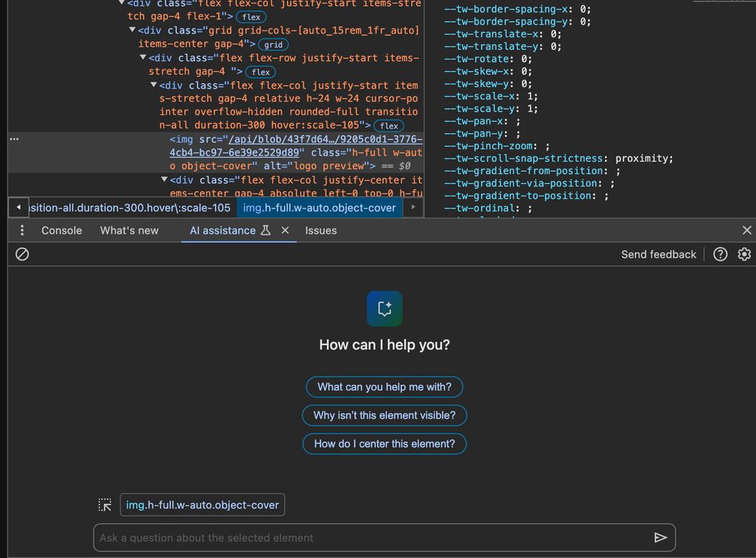
Task: Click the 'proximity' value of scroll-snap-strictness
Action: click(641, 159)
